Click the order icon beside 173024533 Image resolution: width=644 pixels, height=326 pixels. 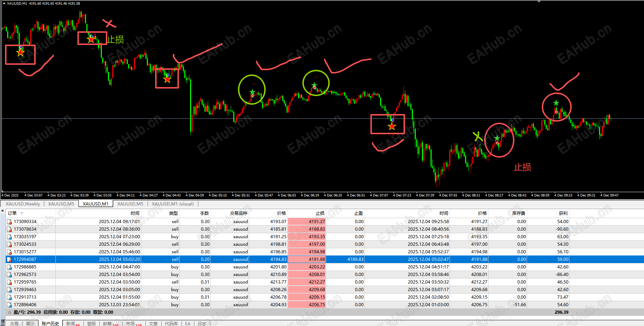pos(10,244)
